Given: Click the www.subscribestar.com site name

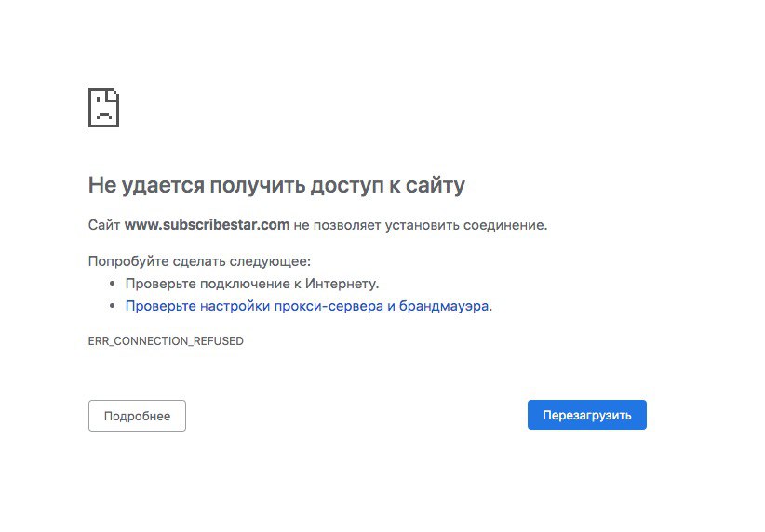Looking at the screenshot, I should tap(207, 225).
